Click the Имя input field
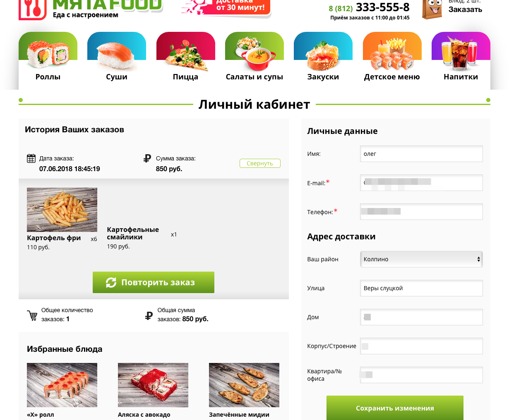This screenshot has height=420, width=521. click(421, 154)
